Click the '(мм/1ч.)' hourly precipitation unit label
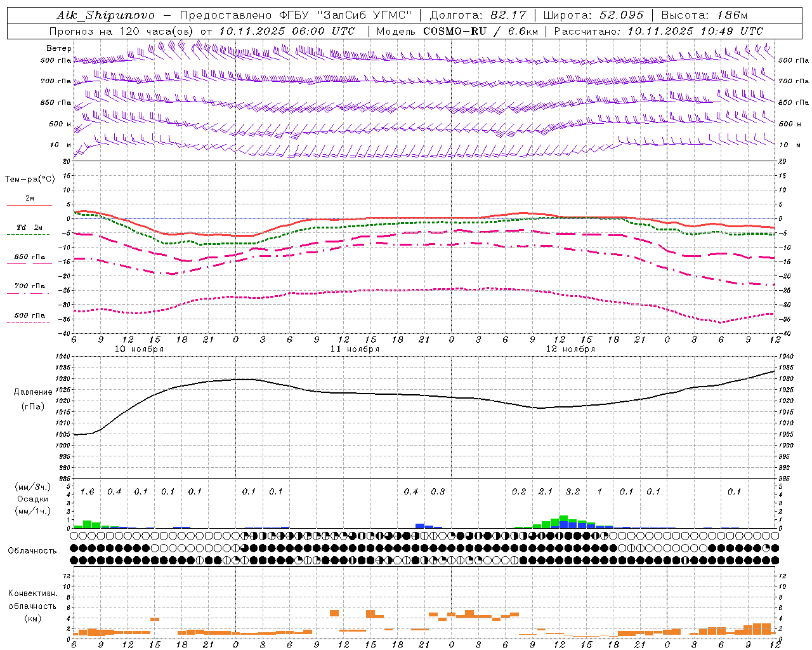Screen dimensions: 812x650 click(32, 511)
